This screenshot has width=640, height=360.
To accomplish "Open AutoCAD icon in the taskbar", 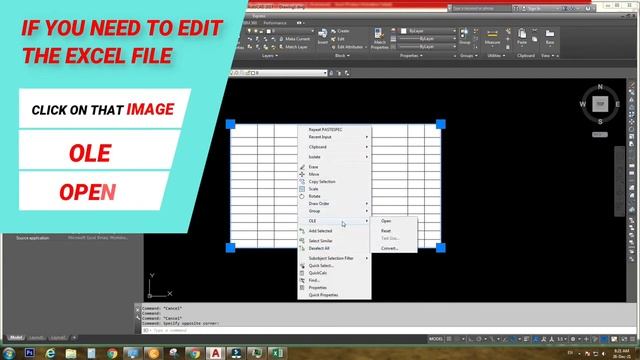I will [x=216, y=353].
